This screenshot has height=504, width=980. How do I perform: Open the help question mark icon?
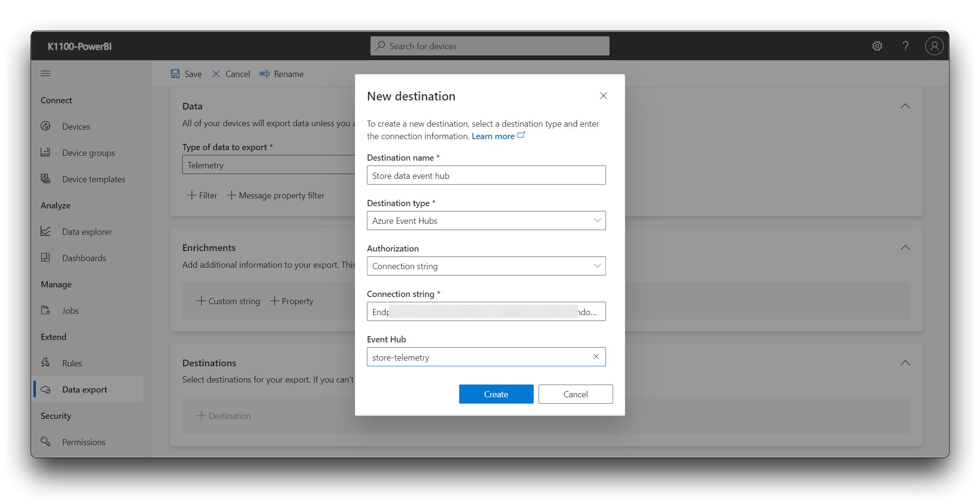(x=905, y=46)
